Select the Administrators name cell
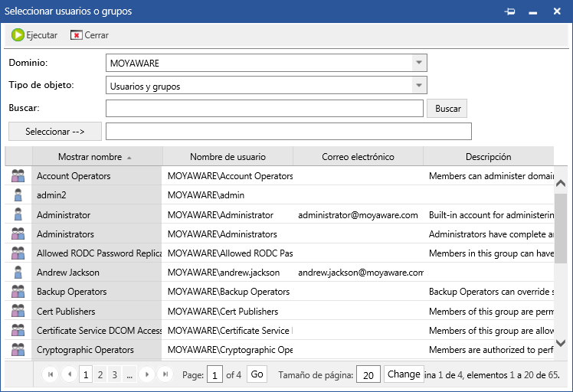Screen dimensions: 573x392 pyautogui.click(x=97, y=234)
